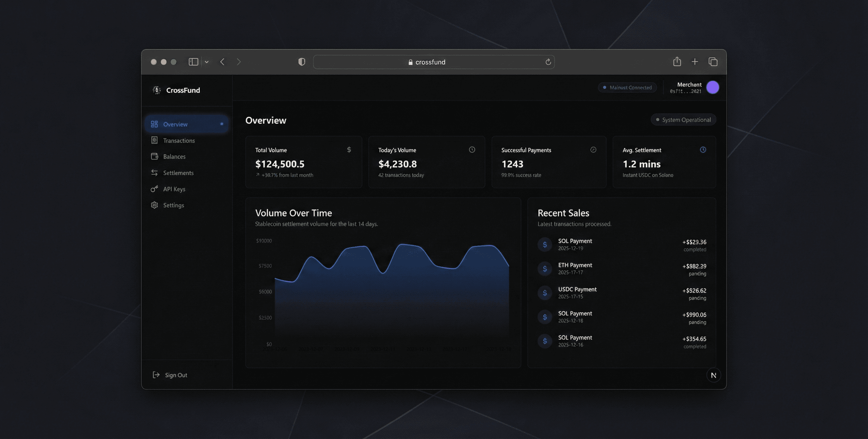Screen dimensions: 868x439
Task: Click the dollar icon on Total Volume card
Action: [x=349, y=149]
